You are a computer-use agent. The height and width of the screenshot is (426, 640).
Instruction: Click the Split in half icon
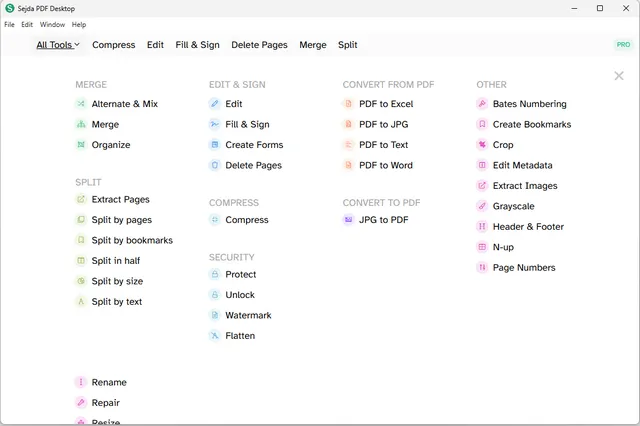(81, 260)
